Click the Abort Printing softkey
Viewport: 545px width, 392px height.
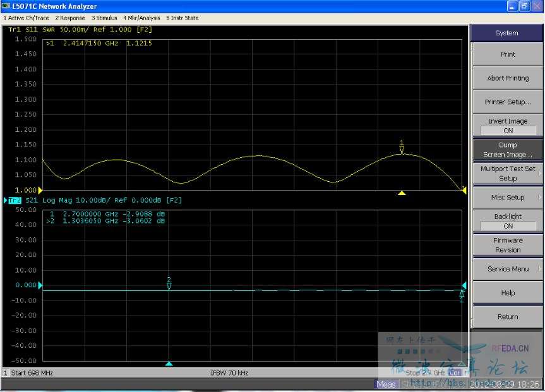(x=508, y=78)
